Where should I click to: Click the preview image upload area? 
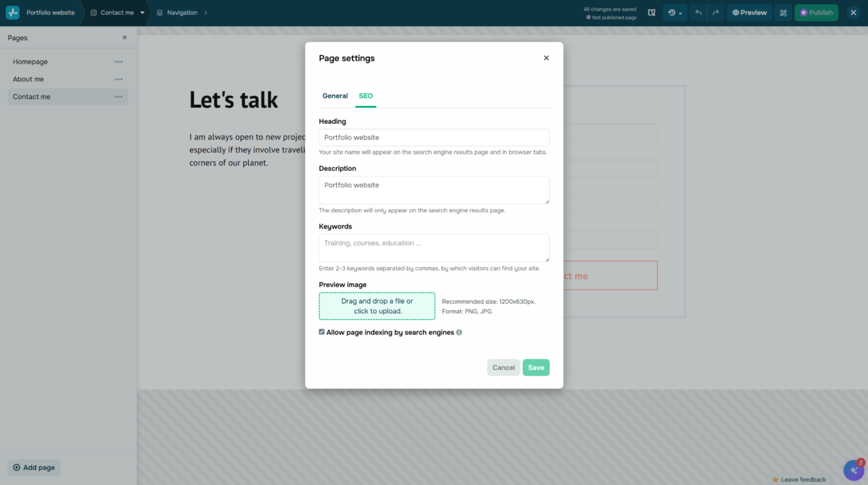pyautogui.click(x=377, y=306)
